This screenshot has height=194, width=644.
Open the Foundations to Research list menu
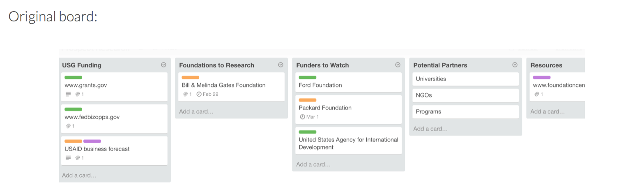281,65
